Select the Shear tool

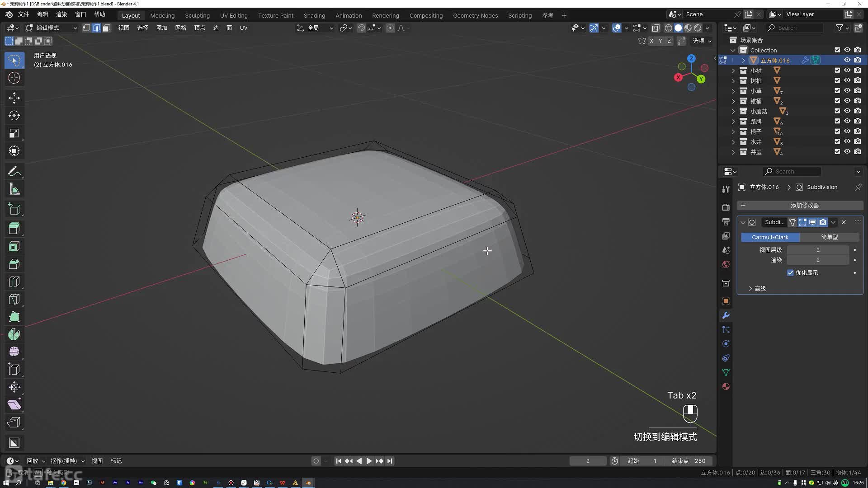coord(14,404)
